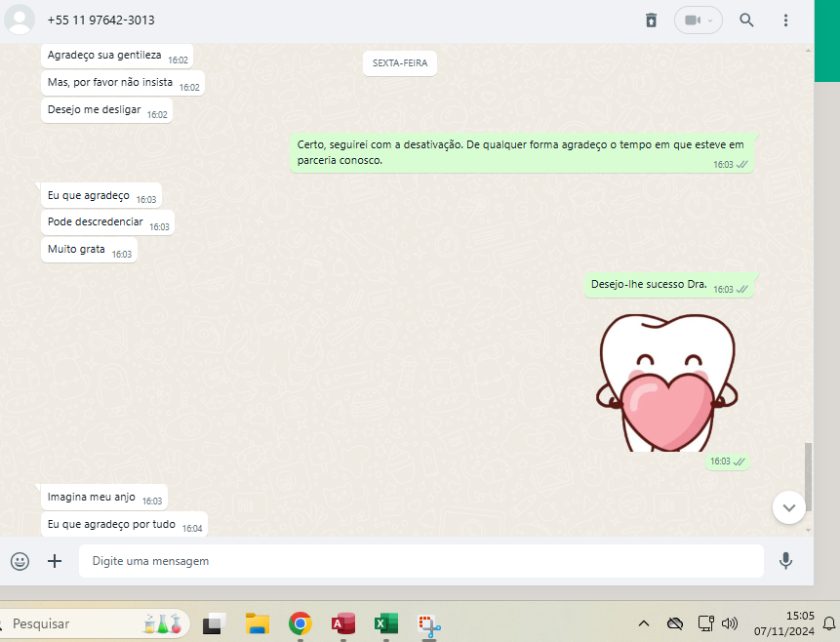The height and width of the screenshot is (642, 840).
Task: Record a voice message with microphone
Action: pos(785,561)
